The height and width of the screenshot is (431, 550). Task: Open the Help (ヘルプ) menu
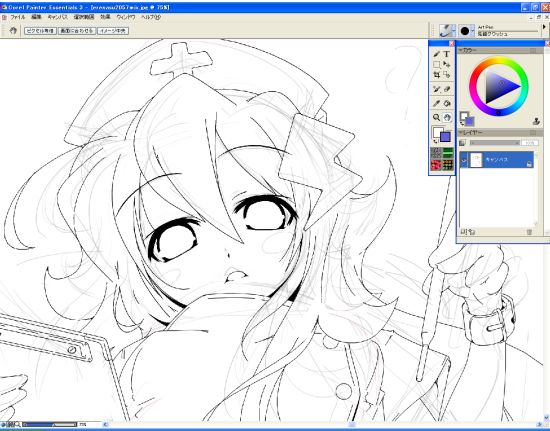click(151, 17)
